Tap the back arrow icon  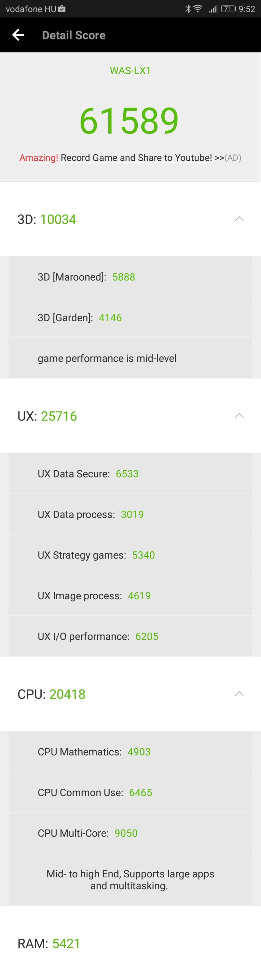click(x=18, y=35)
